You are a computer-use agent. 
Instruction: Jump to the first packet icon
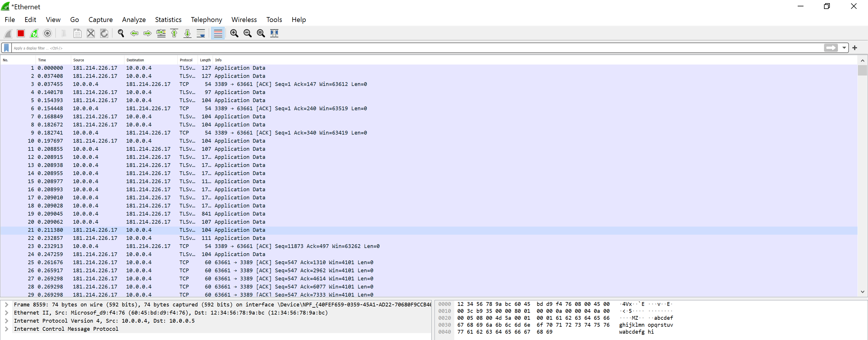(174, 33)
